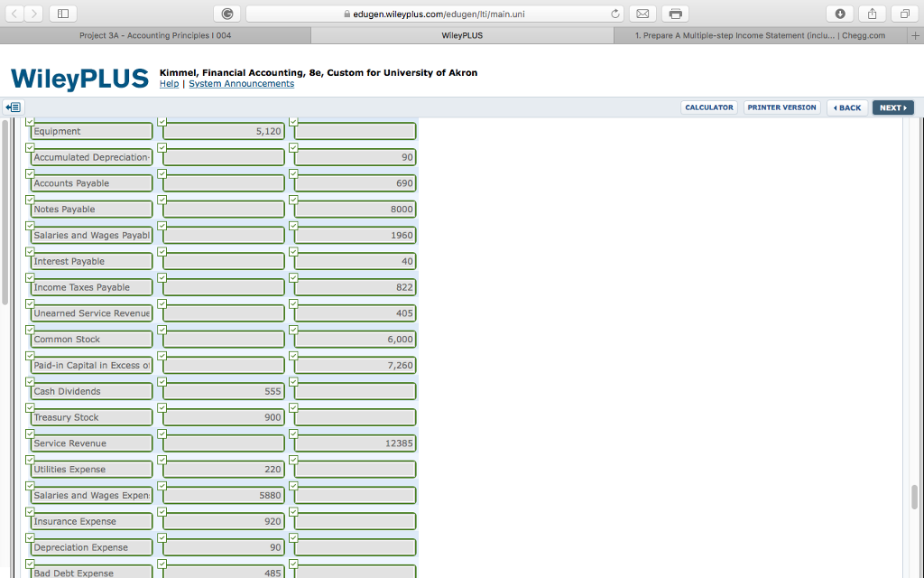Toggle the checkbox above the Treasury Stock debit amount
This screenshot has height=578, width=924.
pyautogui.click(x=161, y=407)
